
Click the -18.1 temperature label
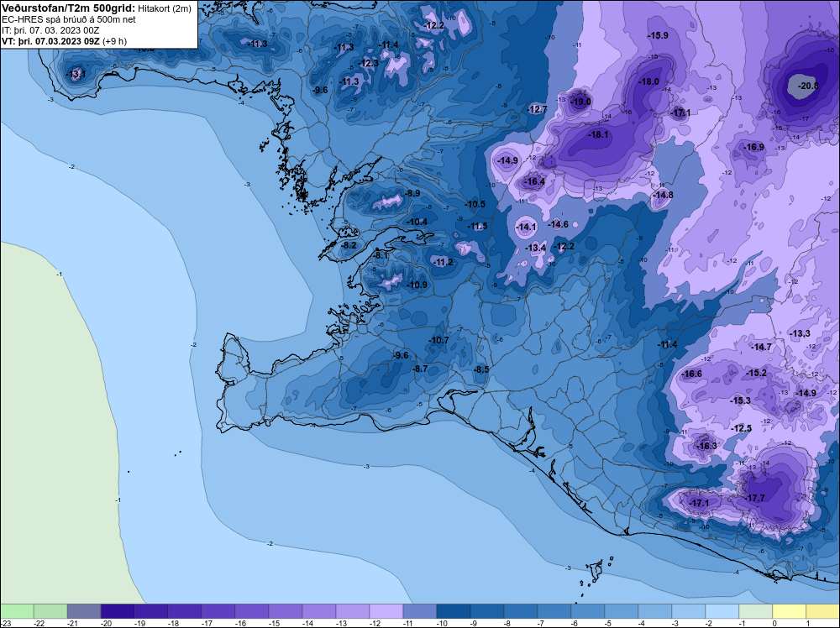(598, 134)
